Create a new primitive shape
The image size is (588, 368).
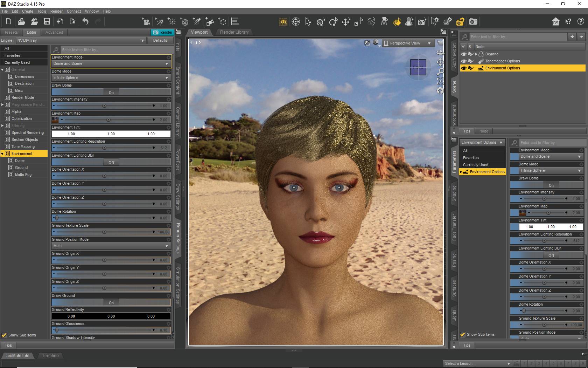(x=210, y=22)
